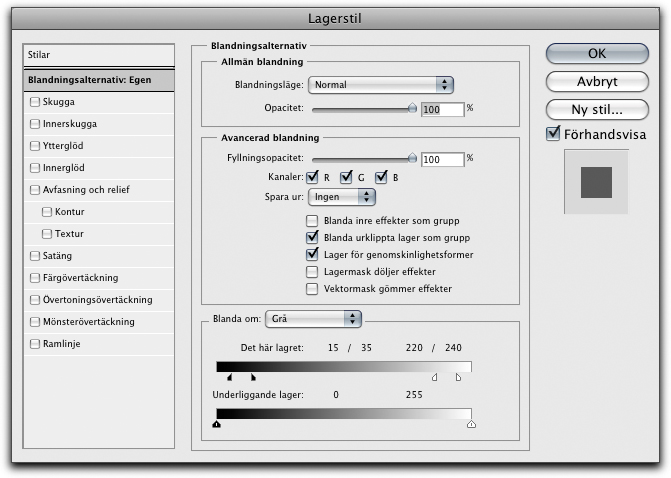This screenshot has width=671, height=478.
Task: Open the Spara ur dropdown
Action: [x=341, y=197]
